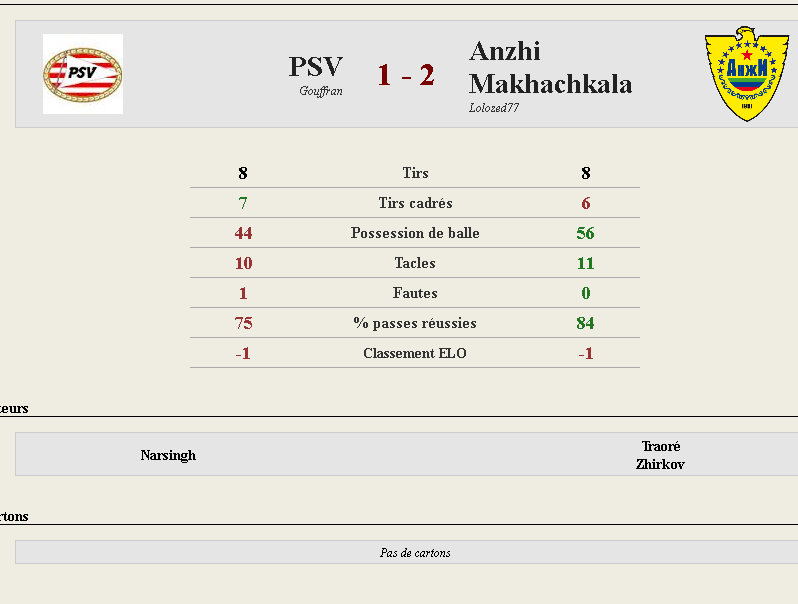Click scorer name Traoré
Image resolution: width=798 pixels, height=604 pixels.
tap(661, 446)
